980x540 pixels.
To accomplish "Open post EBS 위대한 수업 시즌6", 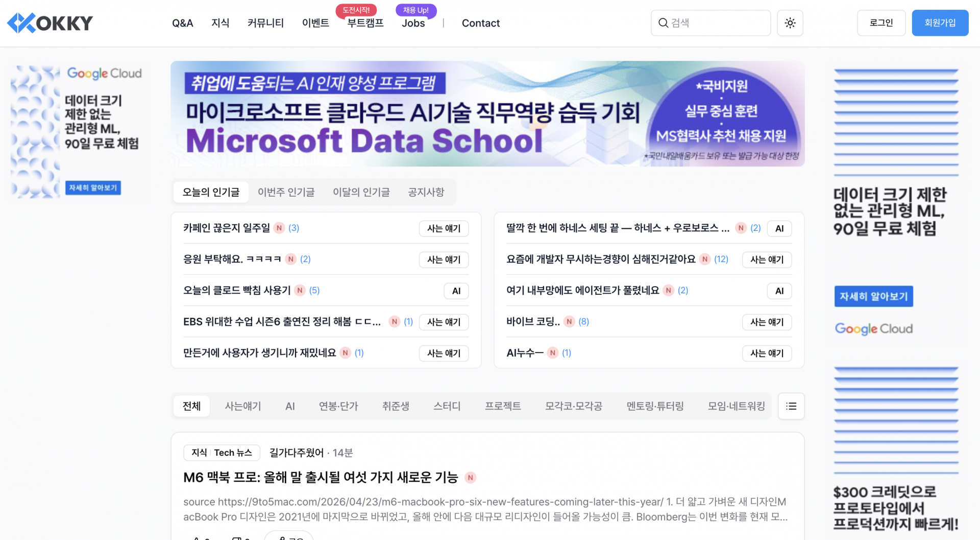I will click(x=282, y=321).
